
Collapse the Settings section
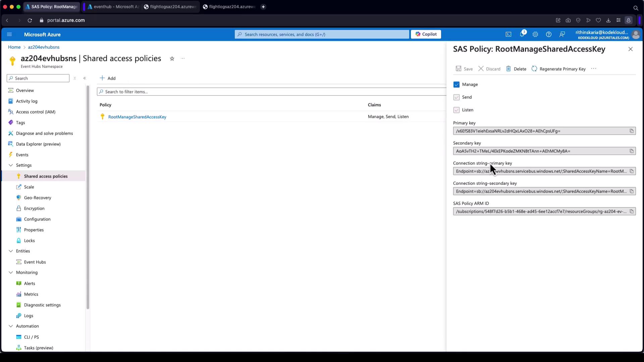coord(11,165)
